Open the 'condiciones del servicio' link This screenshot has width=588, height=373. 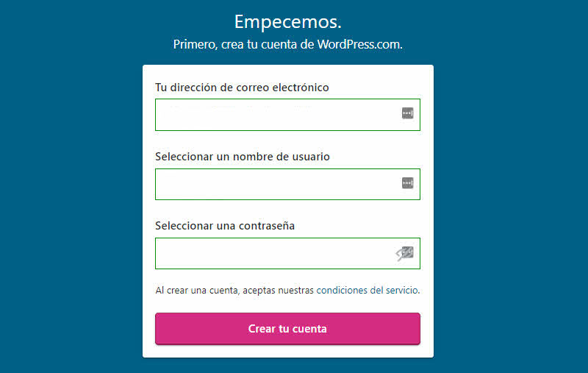tap(367, 291)
